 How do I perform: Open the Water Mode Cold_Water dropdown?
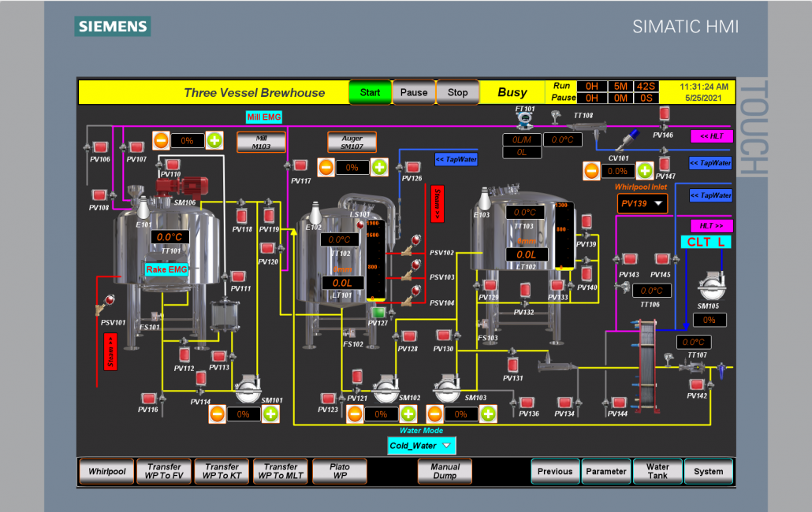pos(422,446)
